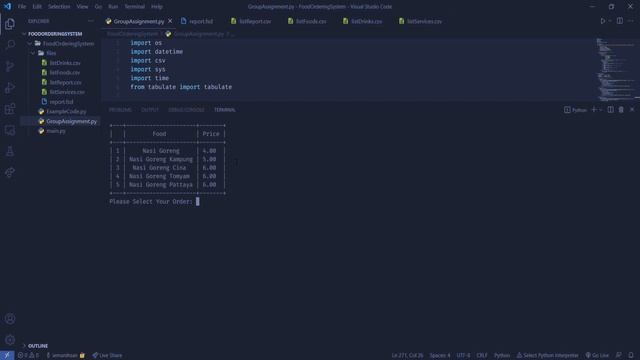Switch to the listDrinks.csv editor tab
The width and height of the screenshot is (640, 360).
(x=362, y=21)
